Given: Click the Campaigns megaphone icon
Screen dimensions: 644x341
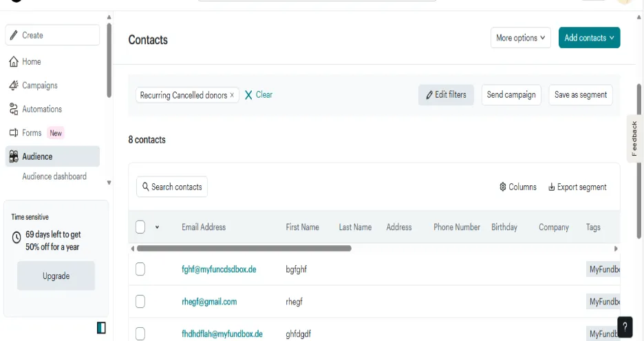Looking at the screenshot, I should [14, 85].
